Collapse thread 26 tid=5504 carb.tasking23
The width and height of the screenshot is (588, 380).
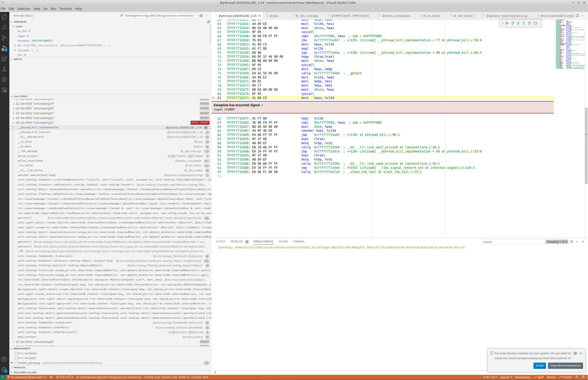pyautogui.click(x=14, y=122)
